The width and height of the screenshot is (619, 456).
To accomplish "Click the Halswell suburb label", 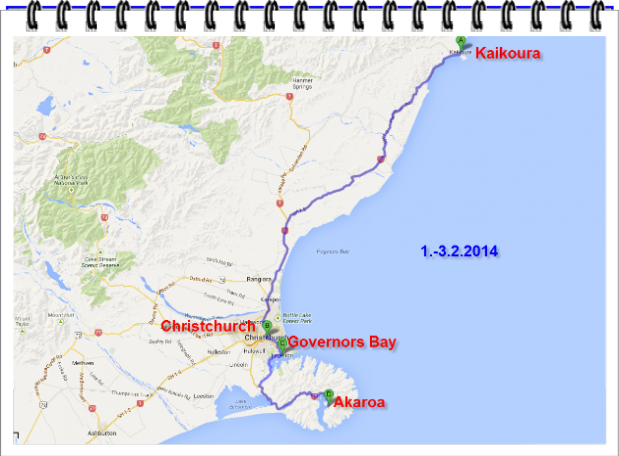I will tap(253, 351).
